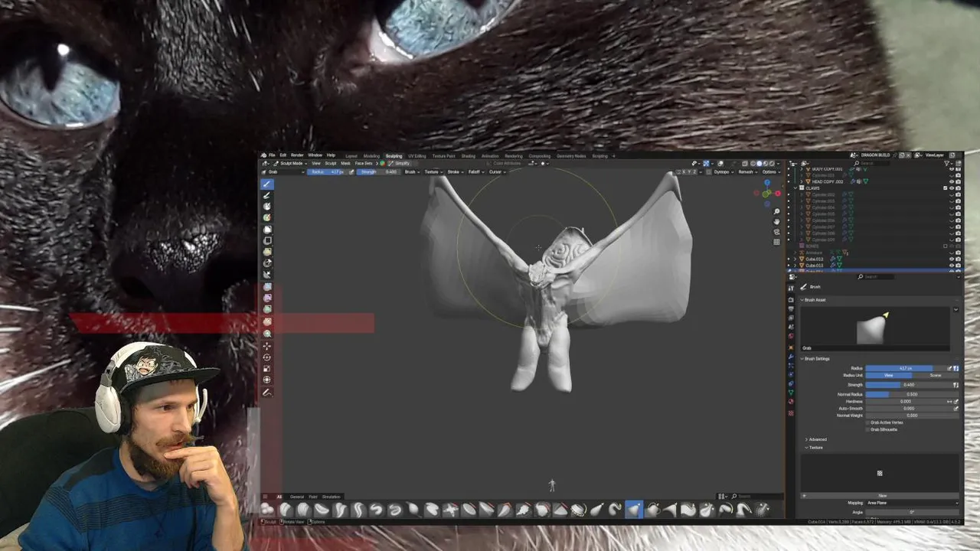This screenshot has width=980, height=551.
Task: Toggle pressure sensitivity for Strength
Action: point(955,385)
